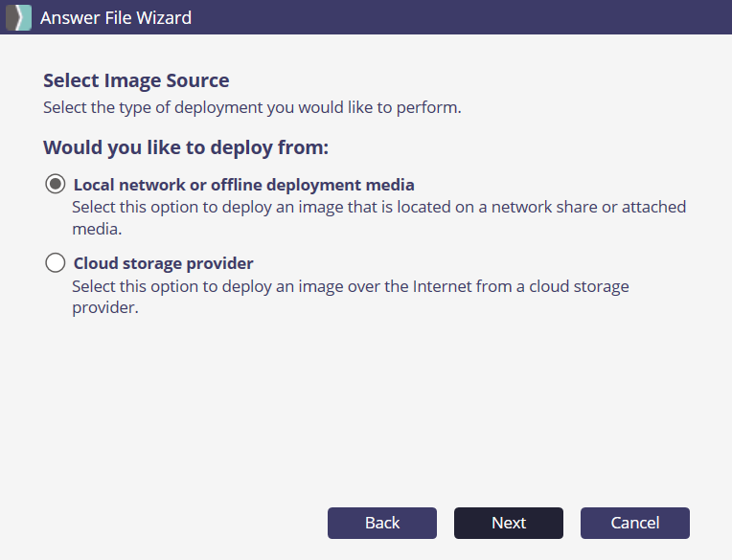The height and width of the screenshot is (560, 732).
Task: Click the 'Select the type of deployment' subtitle
Action: point(252,107)
